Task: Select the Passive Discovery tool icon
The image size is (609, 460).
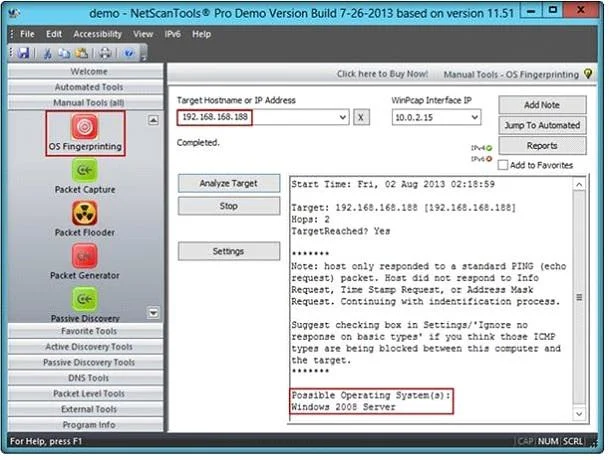Action: pos(85,299)
